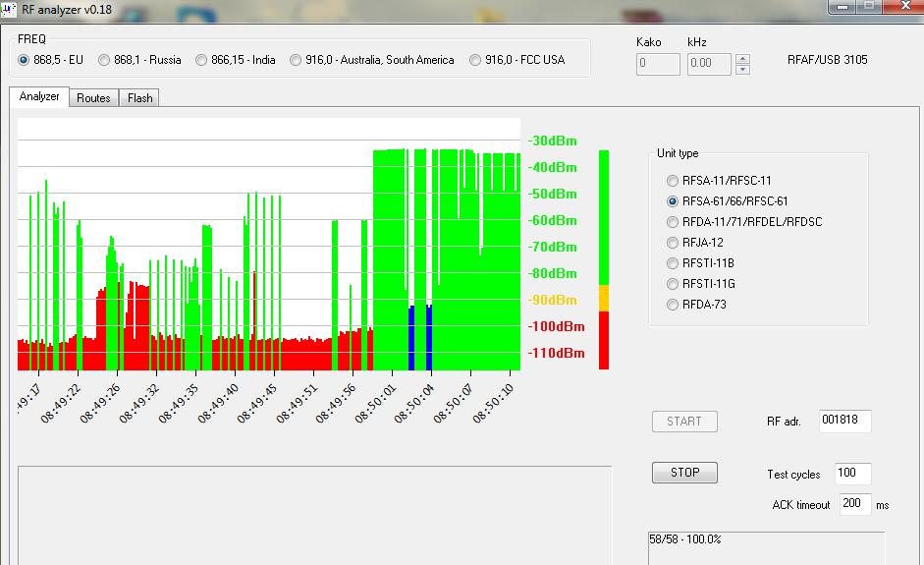Choose 916,0 - FCC USA frequency
This screenshot has height=565, width=924.
click(517, 60)
